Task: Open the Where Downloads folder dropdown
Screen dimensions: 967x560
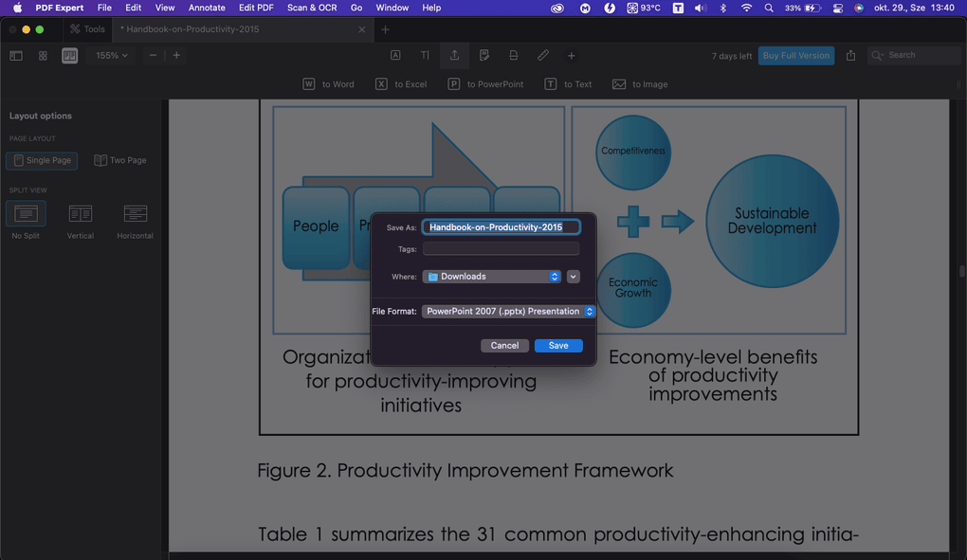Action: tap(492, 277)
